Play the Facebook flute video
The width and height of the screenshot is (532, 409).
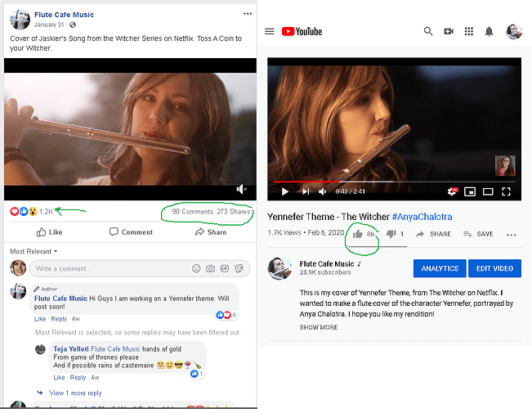[130, 129]
